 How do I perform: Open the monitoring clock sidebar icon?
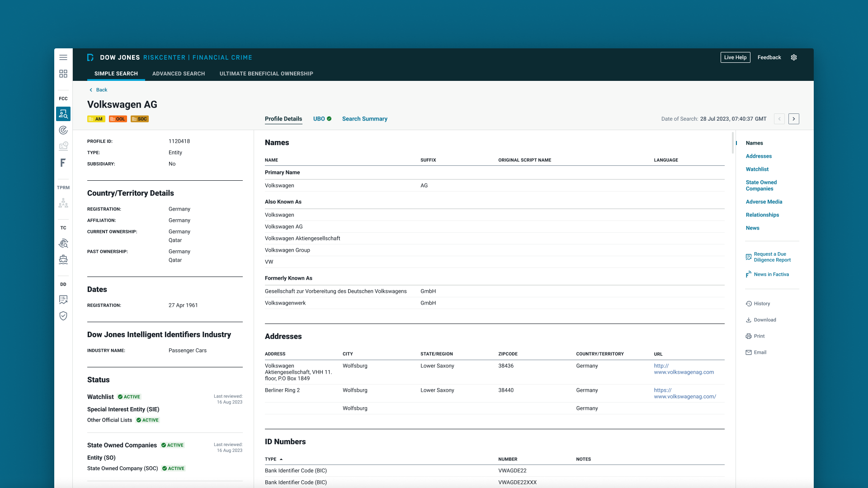[63, 146]
